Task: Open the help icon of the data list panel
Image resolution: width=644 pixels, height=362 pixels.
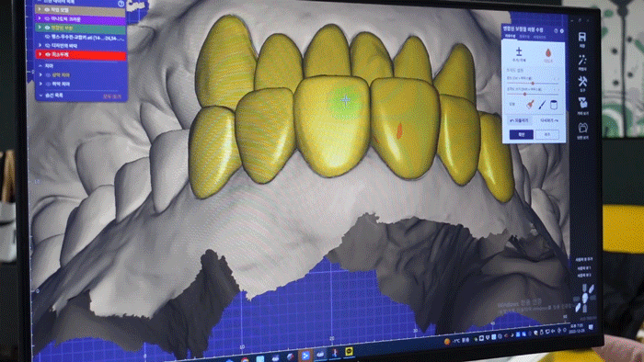Action: pyautogui.click(x=121, y=4)
